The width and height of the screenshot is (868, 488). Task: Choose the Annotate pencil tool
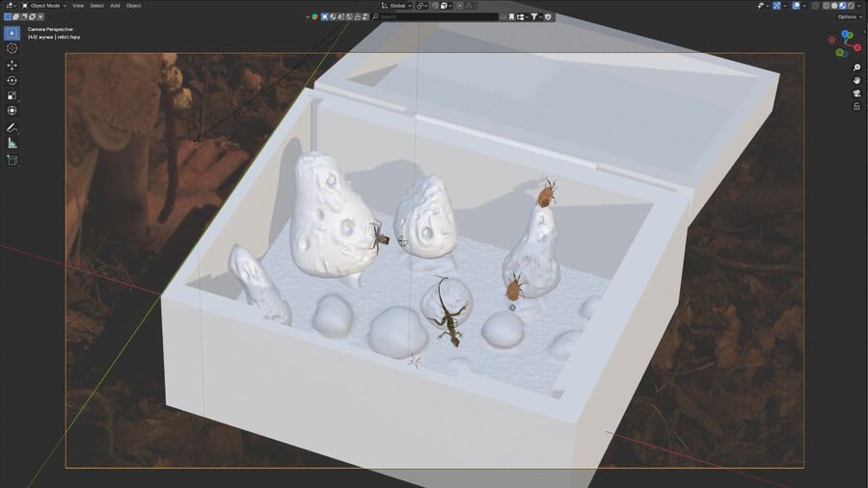(x=12, y=127)
